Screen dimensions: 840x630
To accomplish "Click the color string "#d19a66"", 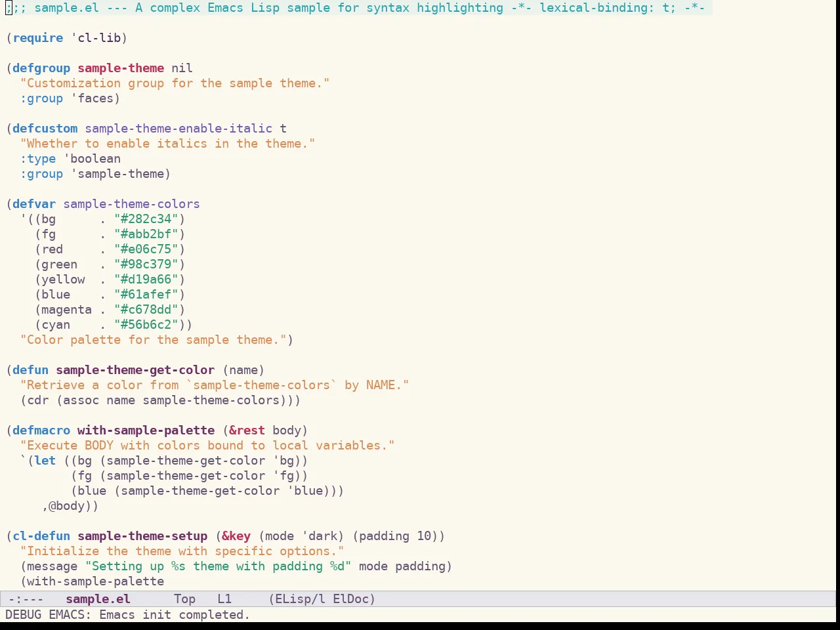I will [146, 280].
